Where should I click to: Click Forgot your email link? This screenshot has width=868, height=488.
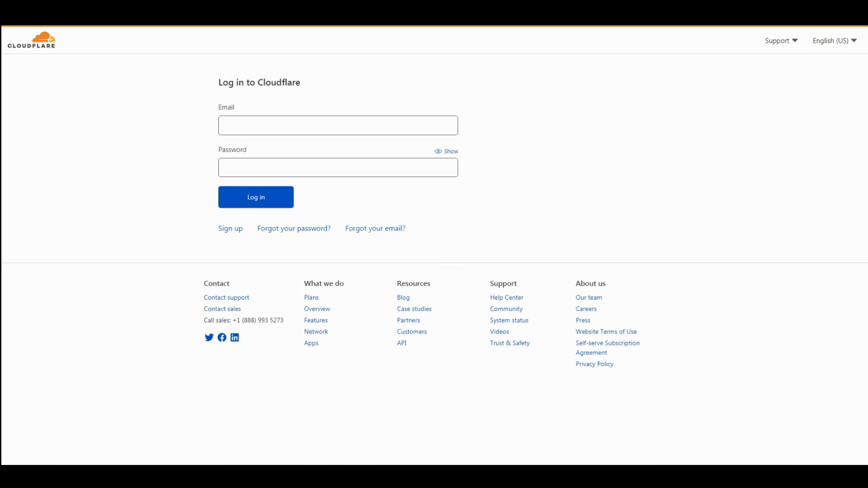coord(375,228)
